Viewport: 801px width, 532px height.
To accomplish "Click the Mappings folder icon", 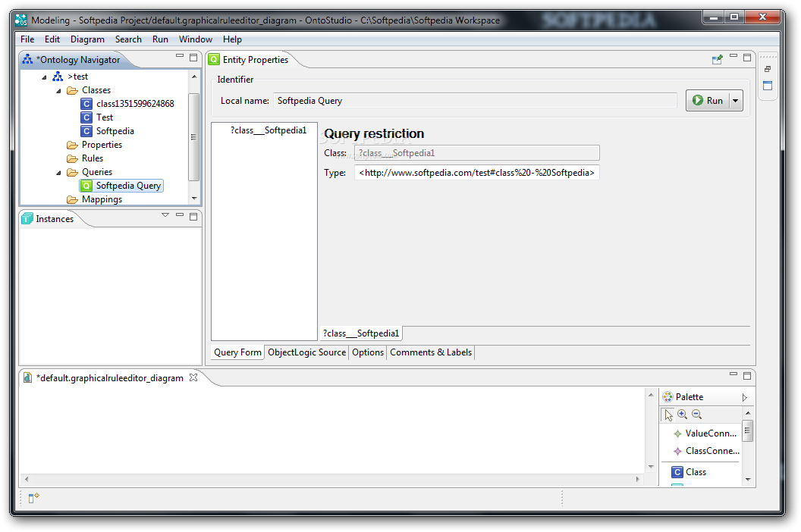I will tap(72, 199).
